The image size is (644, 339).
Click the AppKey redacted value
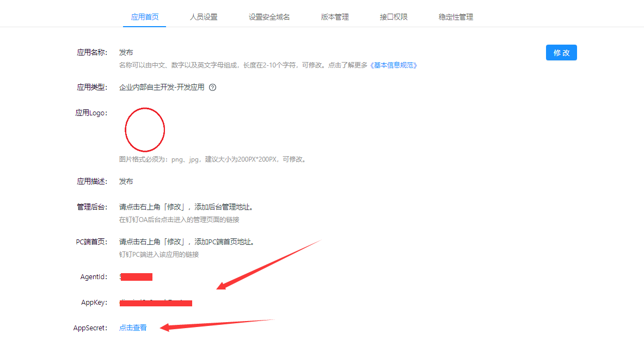pos(156,303)
